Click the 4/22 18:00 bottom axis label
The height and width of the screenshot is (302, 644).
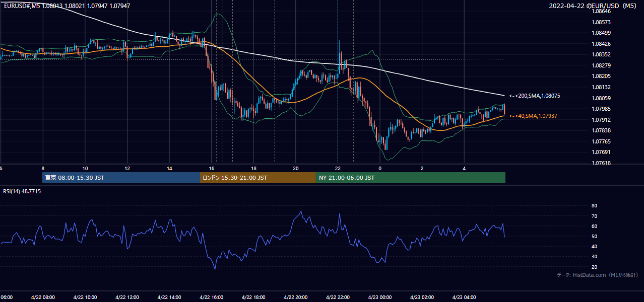pyautogui.click(x=253, y=297)
